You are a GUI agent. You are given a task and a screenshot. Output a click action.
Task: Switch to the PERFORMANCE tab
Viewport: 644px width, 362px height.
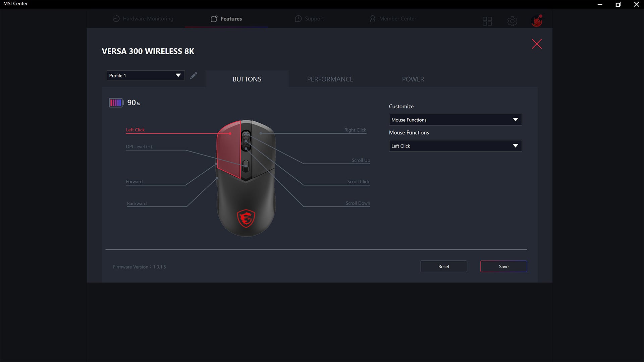[x=330, y=79]
